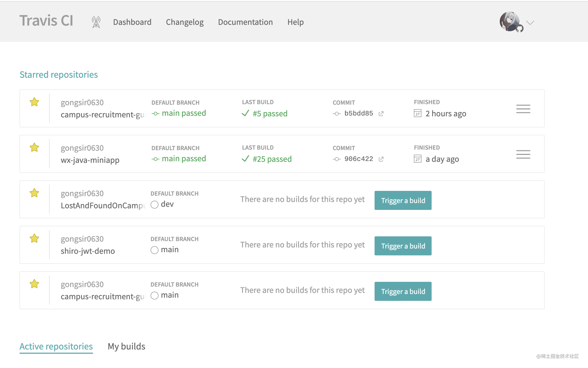
Task: Open external link for commit 906c422
Action: point(381,159)
